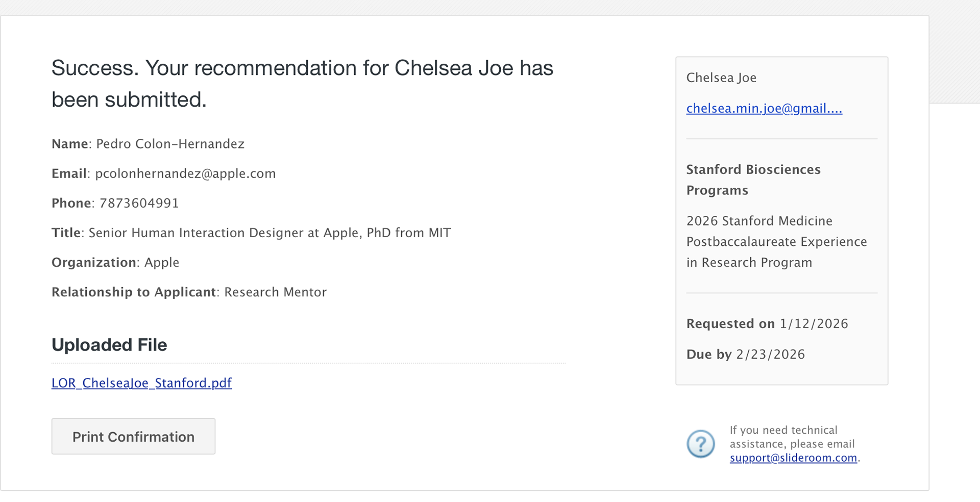980x502 pixels.
Task: Click the blue question mark help icon
Action: click(x=700, y=444)
